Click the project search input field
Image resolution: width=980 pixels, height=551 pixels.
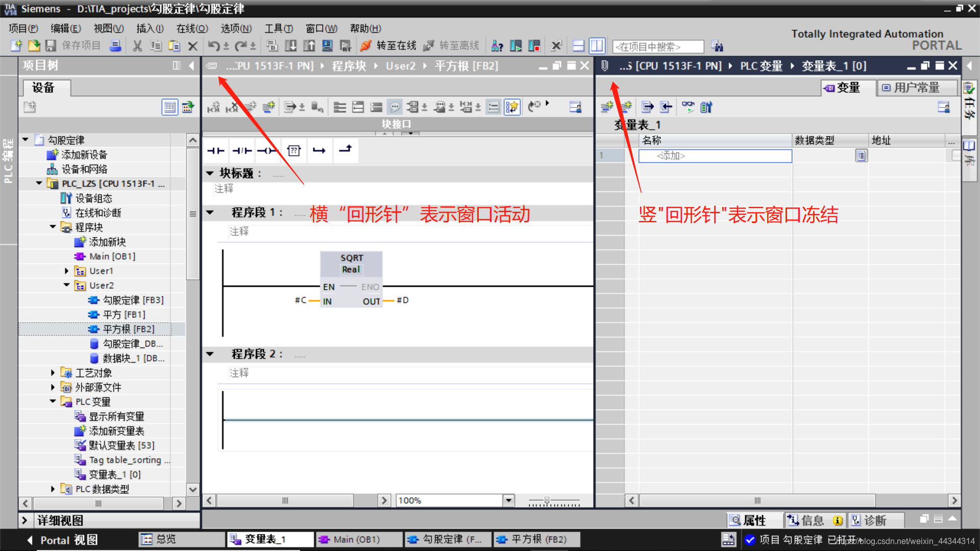(x=658, y=47)
